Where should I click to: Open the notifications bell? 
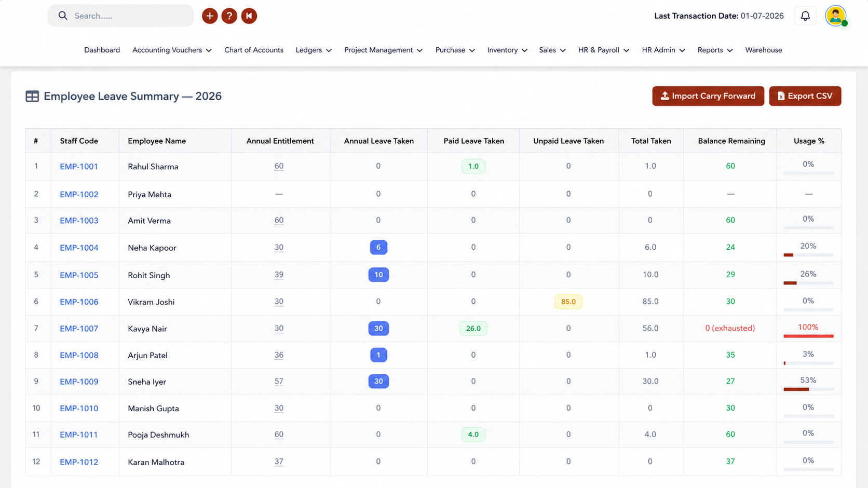(805, 16)
